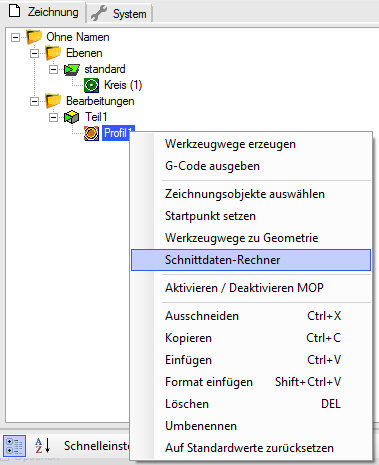Click the Bearbeitungen folder icon
Image resolution: width=379 pixels, height=465 pixels.
(53, 101)
